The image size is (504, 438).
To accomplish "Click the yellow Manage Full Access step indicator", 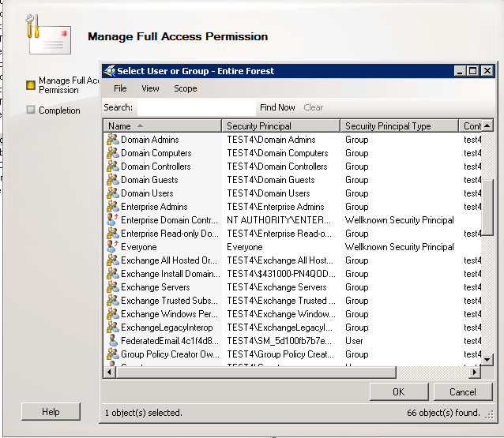I will pos(31,85).
